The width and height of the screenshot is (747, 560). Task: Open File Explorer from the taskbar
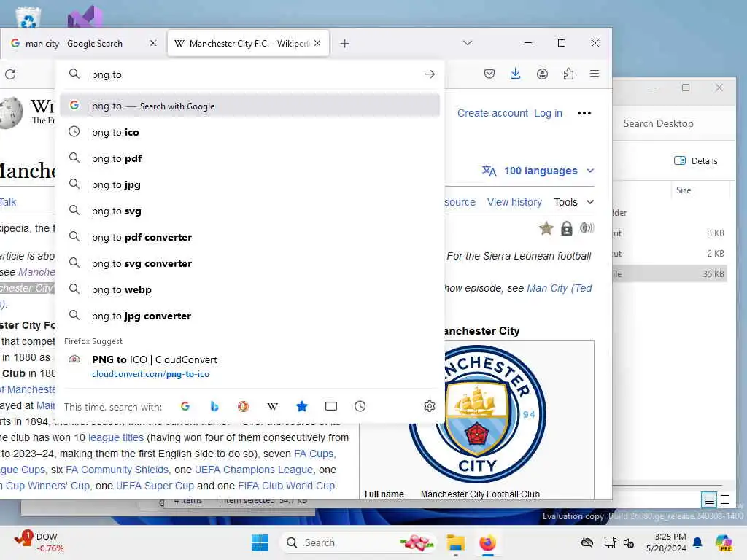tap(455, 542)
